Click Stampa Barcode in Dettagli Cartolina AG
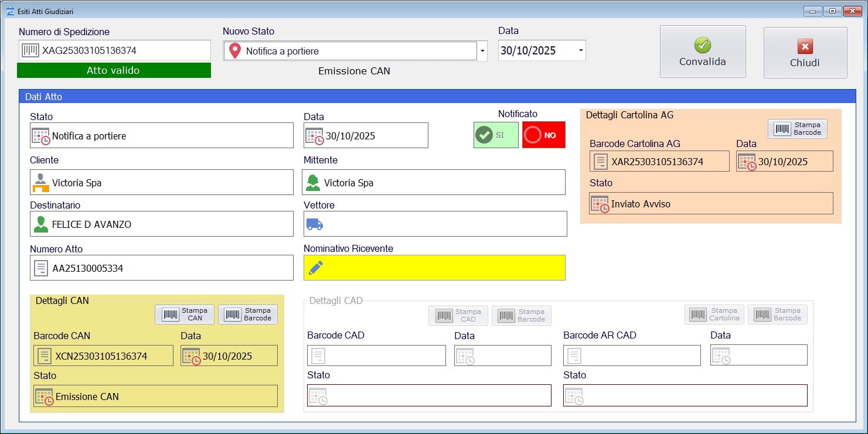 [x=797, y=129]
